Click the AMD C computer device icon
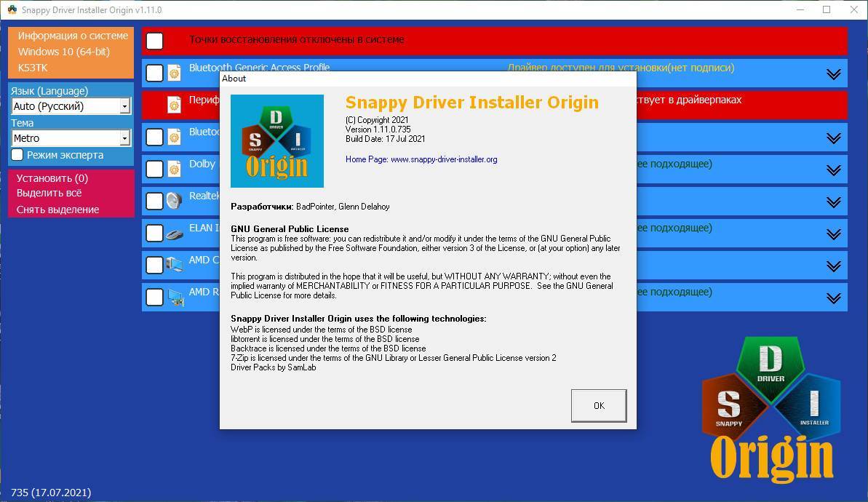This screenshot has width=868, height=502. coord(174,265)
